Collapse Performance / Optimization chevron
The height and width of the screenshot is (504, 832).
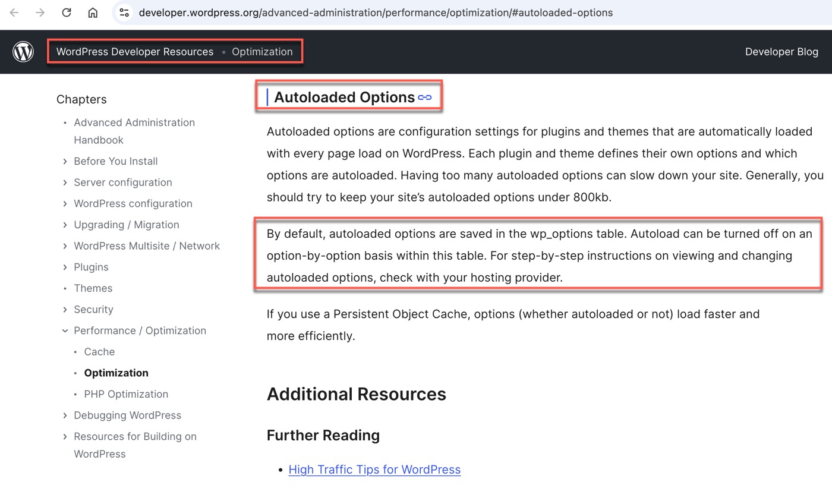[x=65, y=331]
